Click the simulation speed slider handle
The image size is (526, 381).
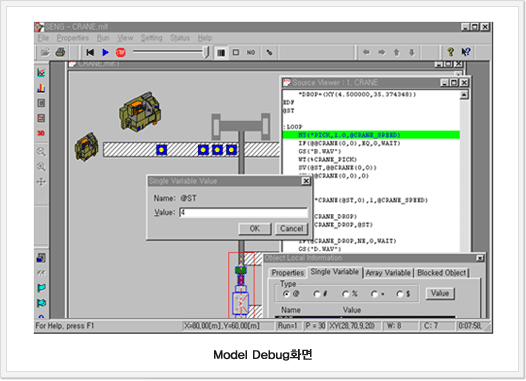click(207, 52)
